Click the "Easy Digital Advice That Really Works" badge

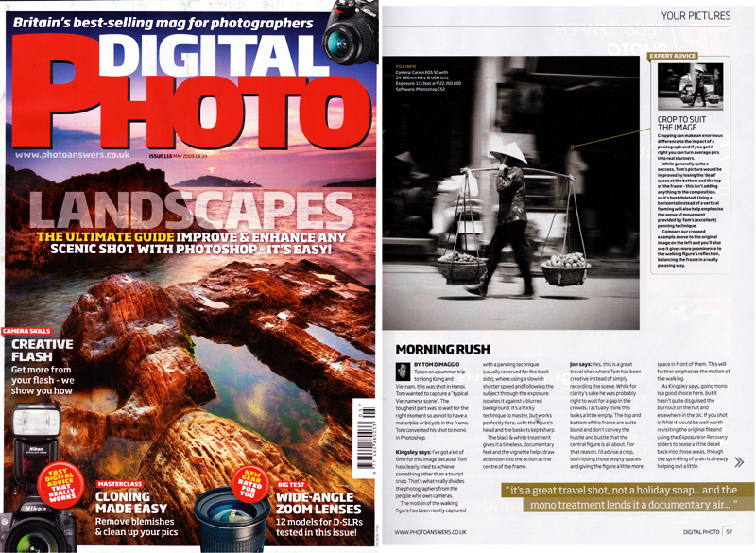click(x=60, y=485)
